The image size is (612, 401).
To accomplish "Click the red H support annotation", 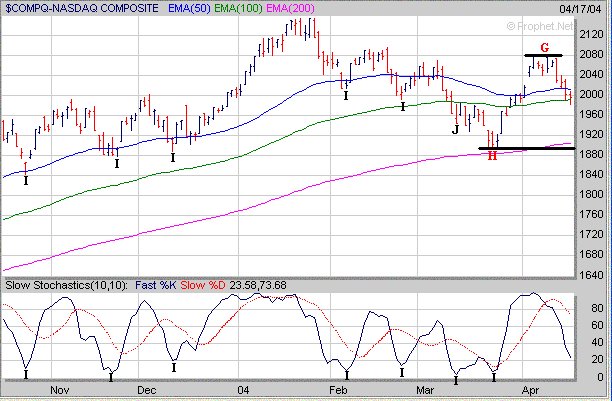I will (493, 156).
